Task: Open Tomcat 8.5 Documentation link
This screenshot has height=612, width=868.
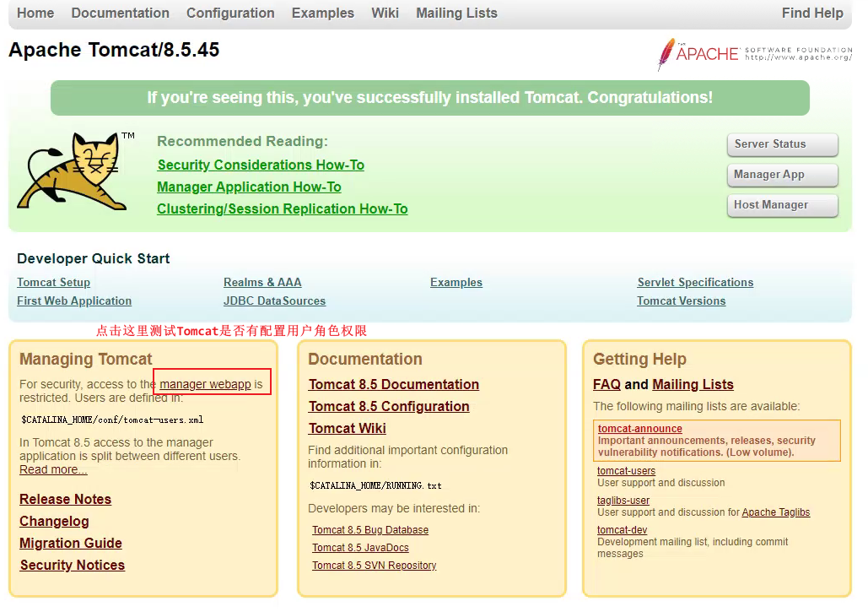Action: [394, 384]
